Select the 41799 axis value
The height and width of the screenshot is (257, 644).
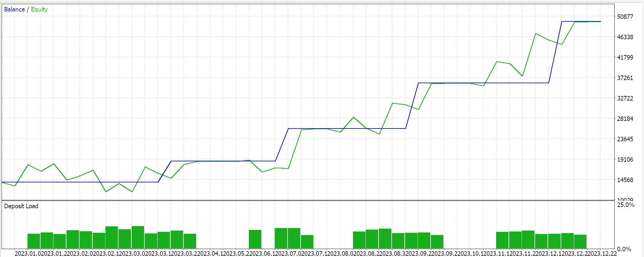(x=625, y=57)
